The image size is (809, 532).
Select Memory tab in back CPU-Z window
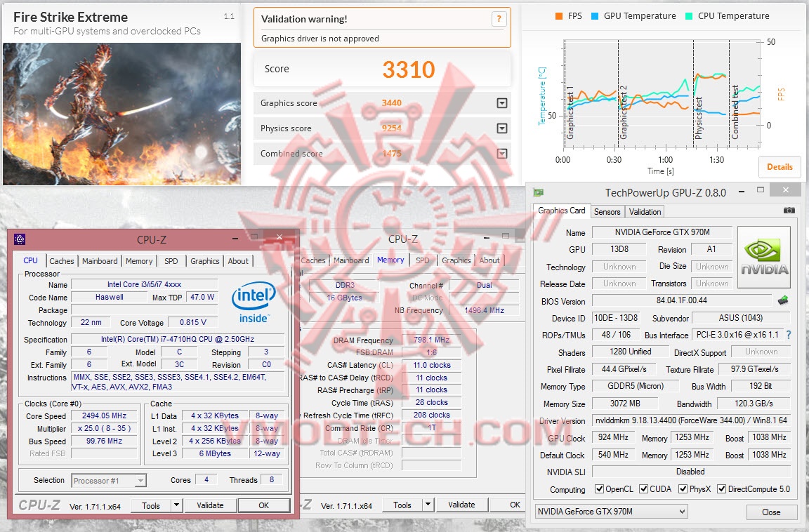(x=390, y=260)
